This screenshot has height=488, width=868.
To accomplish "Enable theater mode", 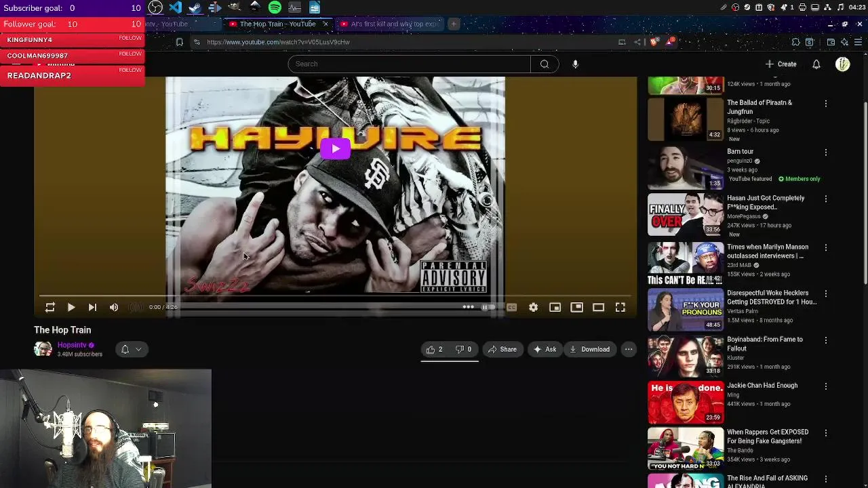I will coord(599,307).
